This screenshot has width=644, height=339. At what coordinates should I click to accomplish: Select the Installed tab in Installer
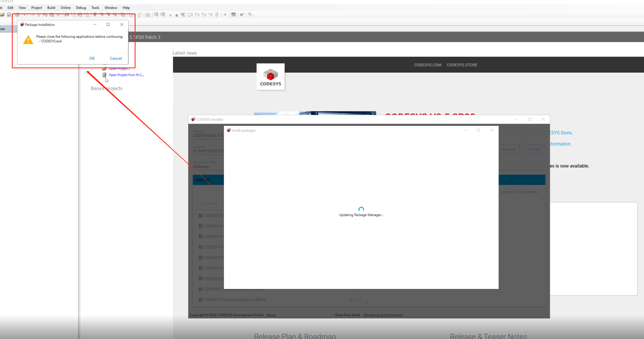coord(210,203)
